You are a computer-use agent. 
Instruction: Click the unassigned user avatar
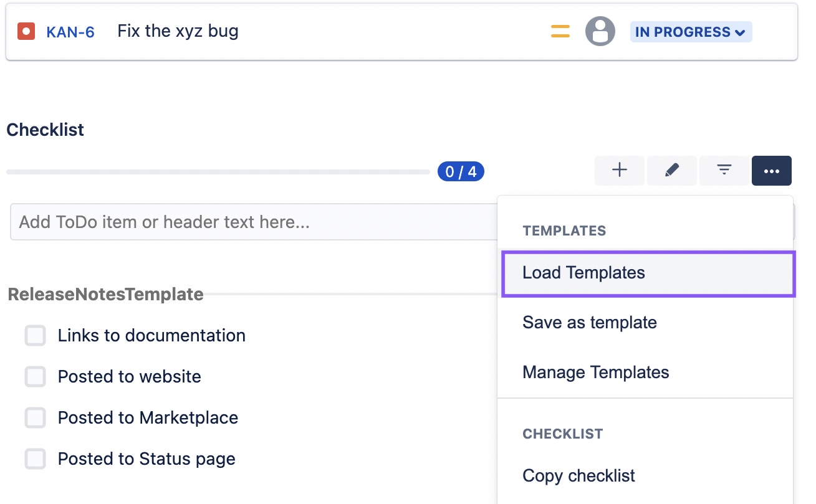pyautogui.click(x=600, y=31)
